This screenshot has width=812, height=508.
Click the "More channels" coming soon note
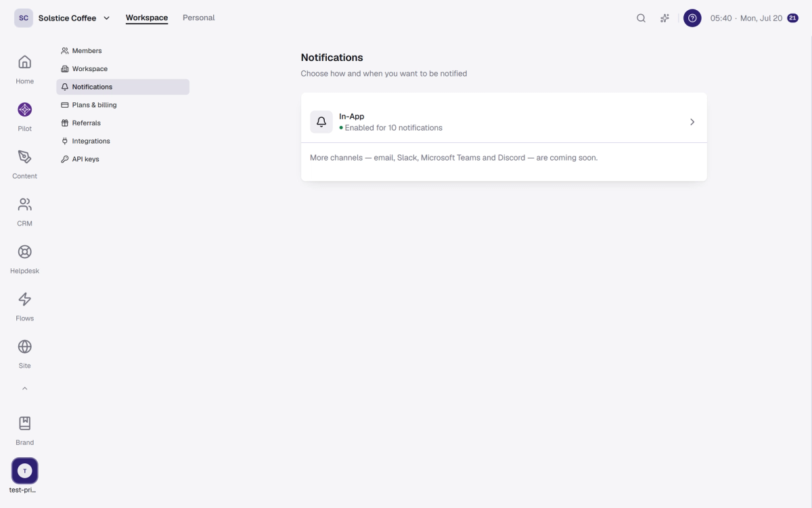[454, 158]
